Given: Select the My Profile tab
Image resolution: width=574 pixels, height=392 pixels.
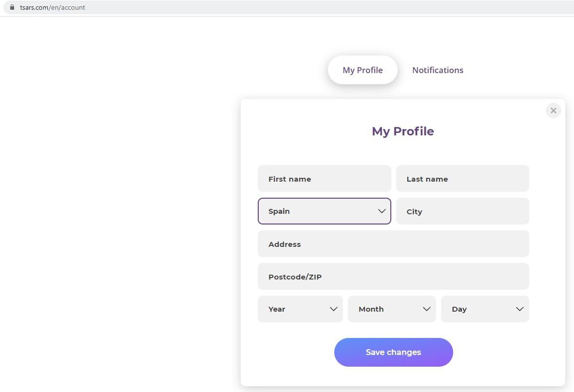Looking at the screenshot, I should pos(363,70).
